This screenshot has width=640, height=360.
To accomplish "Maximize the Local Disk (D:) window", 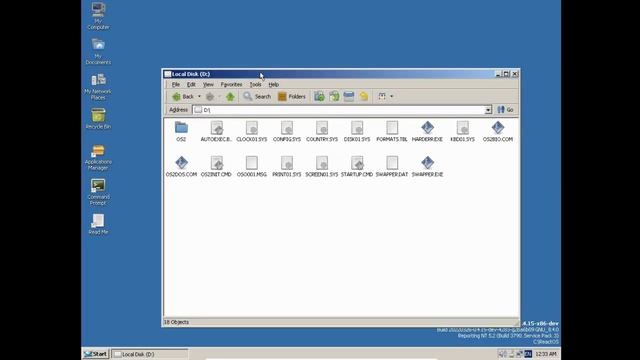I will [506, 74].
